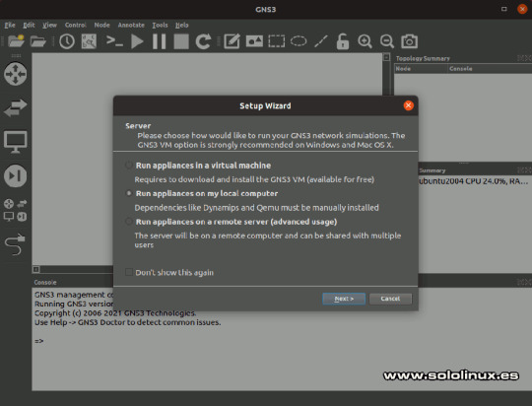Open the Edit menu
The width and height of the screenshot is (532, 406).
coord(29,25)
